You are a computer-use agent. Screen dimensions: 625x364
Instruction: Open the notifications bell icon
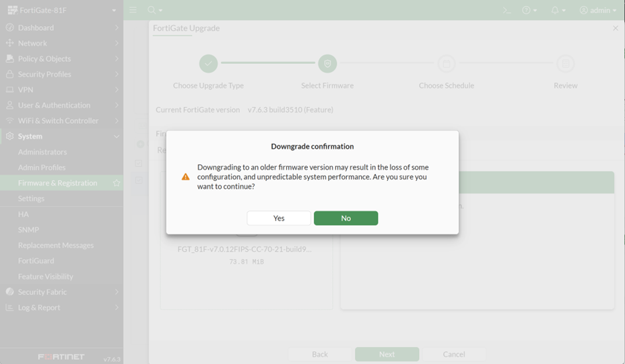pos(558,10)
